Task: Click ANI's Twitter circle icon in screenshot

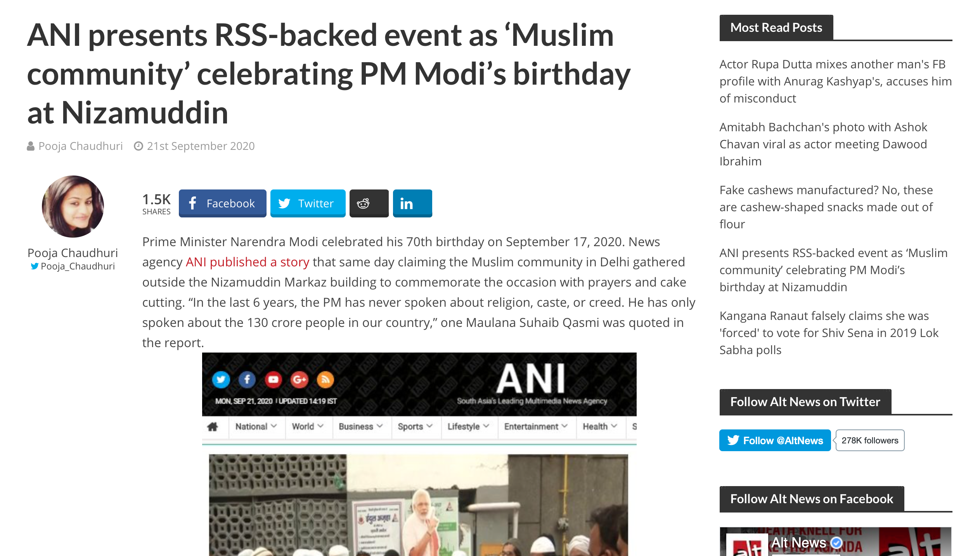Action: point(221,379)
